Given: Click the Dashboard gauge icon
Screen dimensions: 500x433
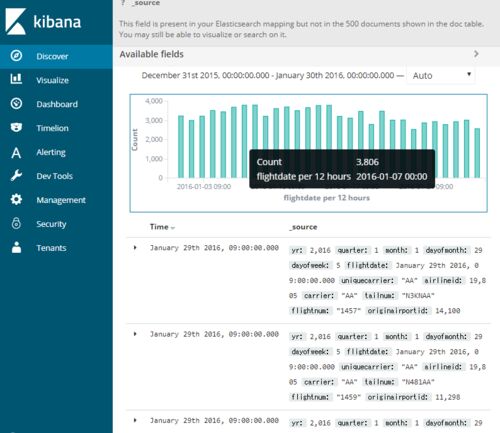Looking at the screenshot, I should [x=16, y=104].
